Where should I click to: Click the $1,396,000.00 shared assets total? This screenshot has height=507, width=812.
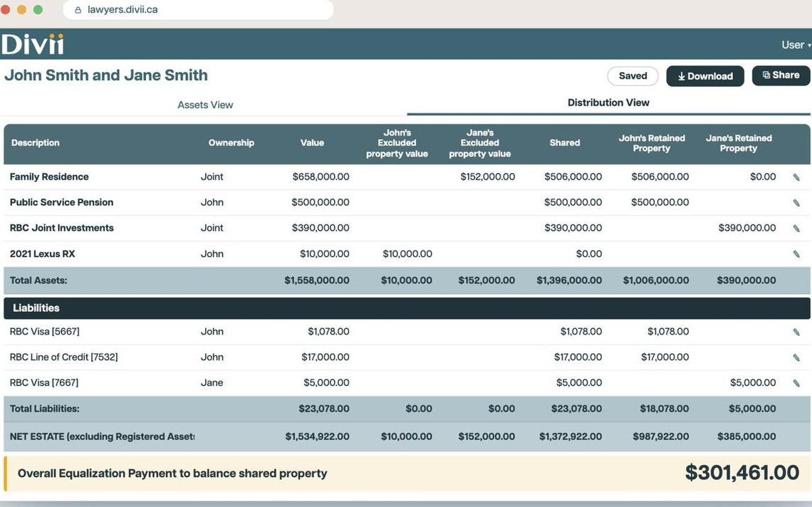(x=569, y=280)
